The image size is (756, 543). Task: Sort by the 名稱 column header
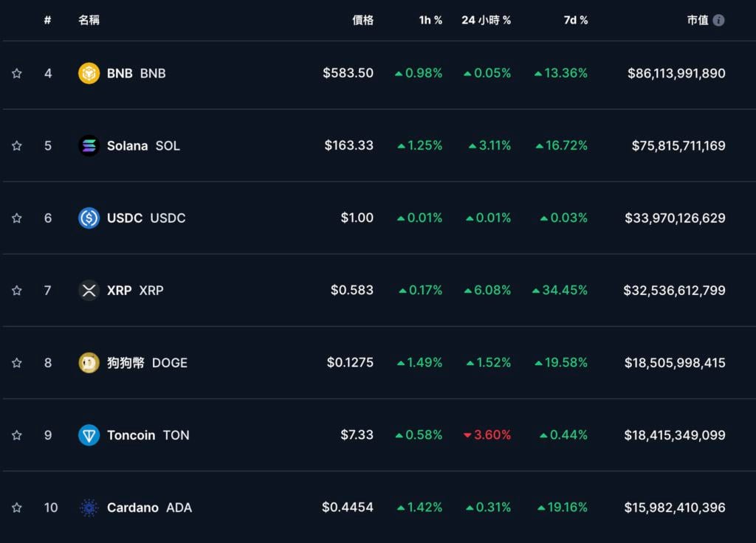tap(89, 20)
